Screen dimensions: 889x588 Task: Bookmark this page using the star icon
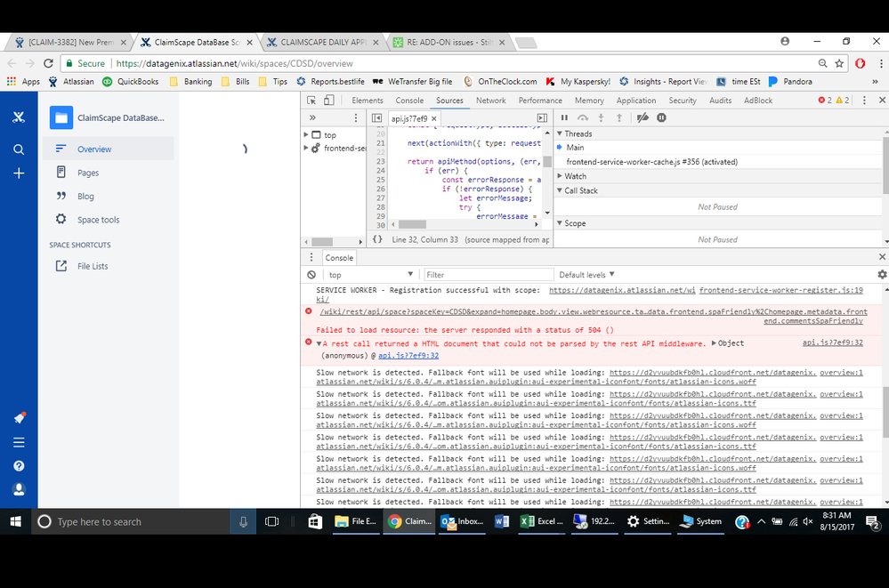[x=840, y=63]
